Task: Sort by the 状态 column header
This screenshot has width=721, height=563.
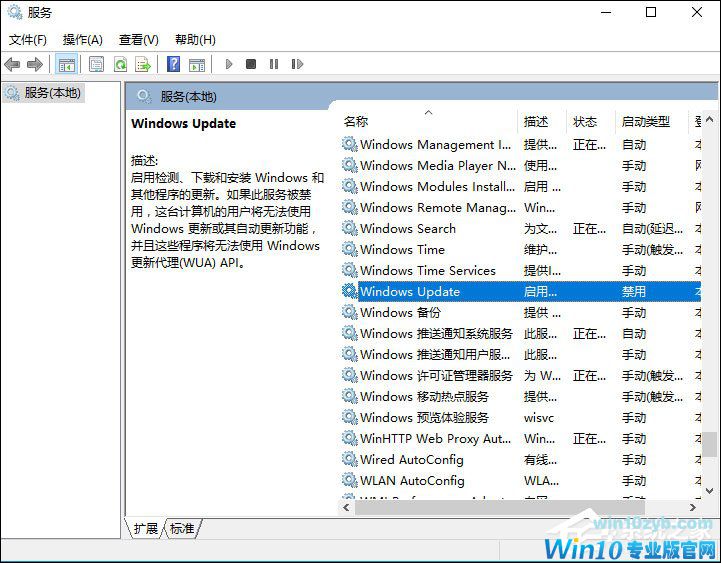Action: 591,121
